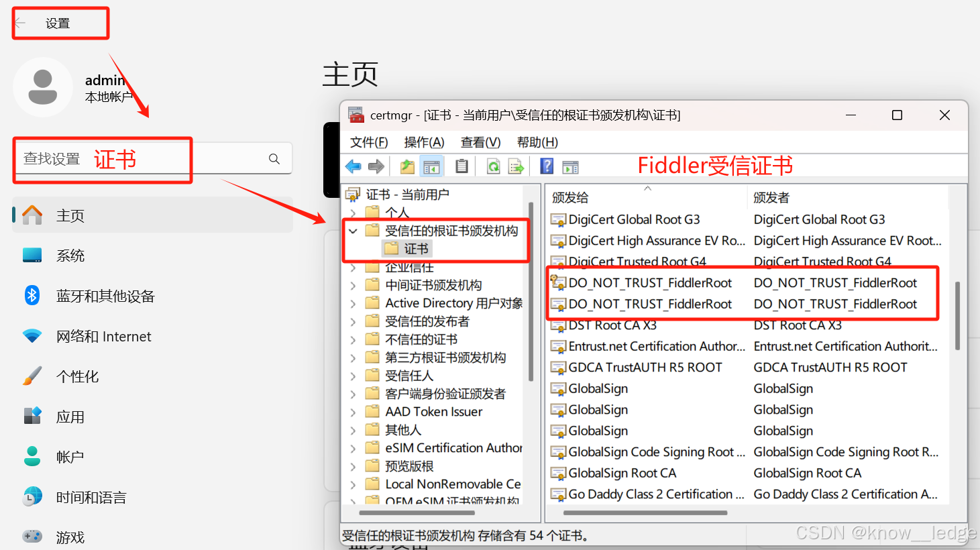Expand the 不信任的证书 node chevron
The height and width of the screenshot is (550, 980).
click(x=353, y=339)
